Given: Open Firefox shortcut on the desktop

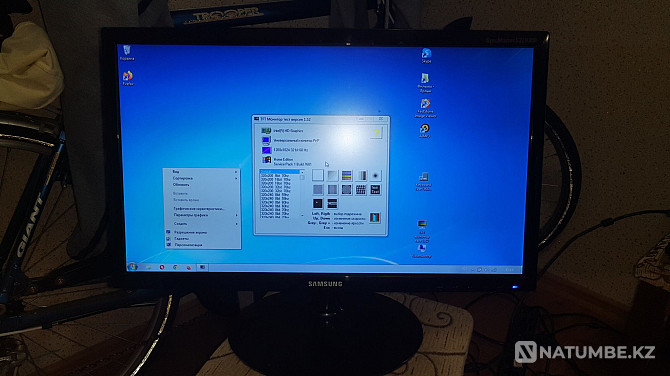Looking at the screenshot, I should coord(127,78).
